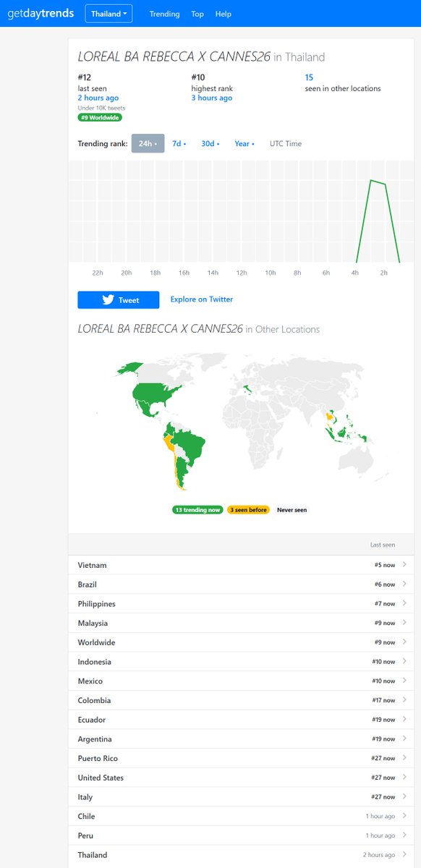This screenshot has width=421, height=868.
Task: Click the chevron arrow on Philippines row
Action: click(404, 604)
